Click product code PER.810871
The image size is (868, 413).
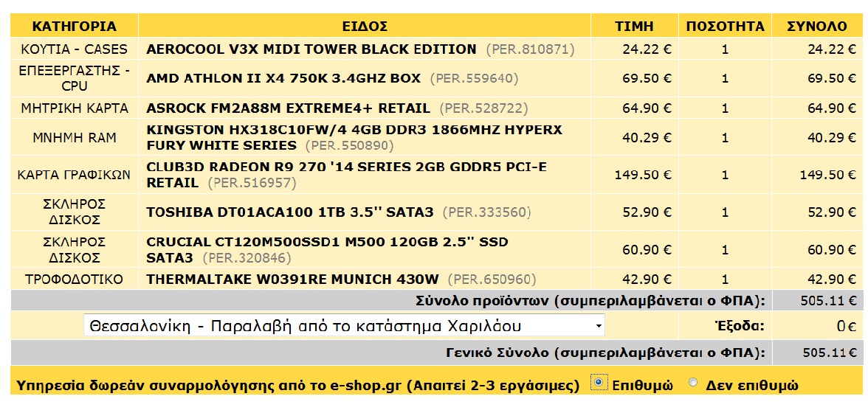coord(530,49)
